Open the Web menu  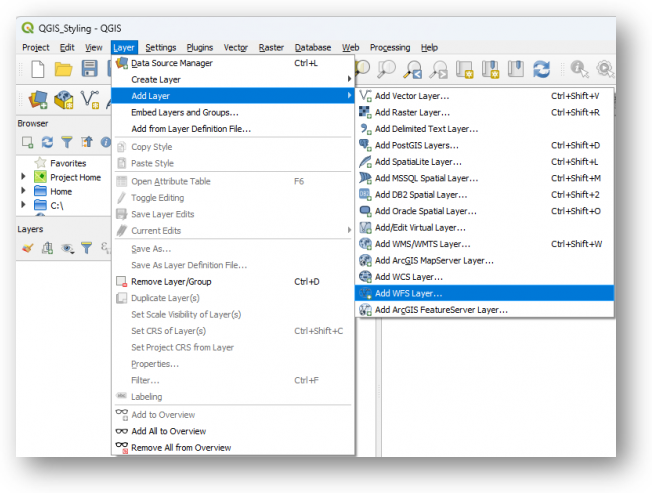click(351, 47)
